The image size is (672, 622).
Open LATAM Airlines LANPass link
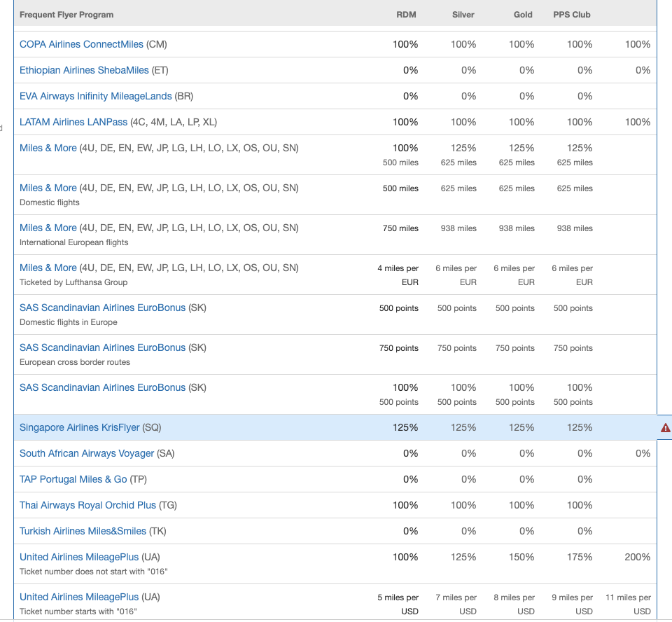point(73,122)
